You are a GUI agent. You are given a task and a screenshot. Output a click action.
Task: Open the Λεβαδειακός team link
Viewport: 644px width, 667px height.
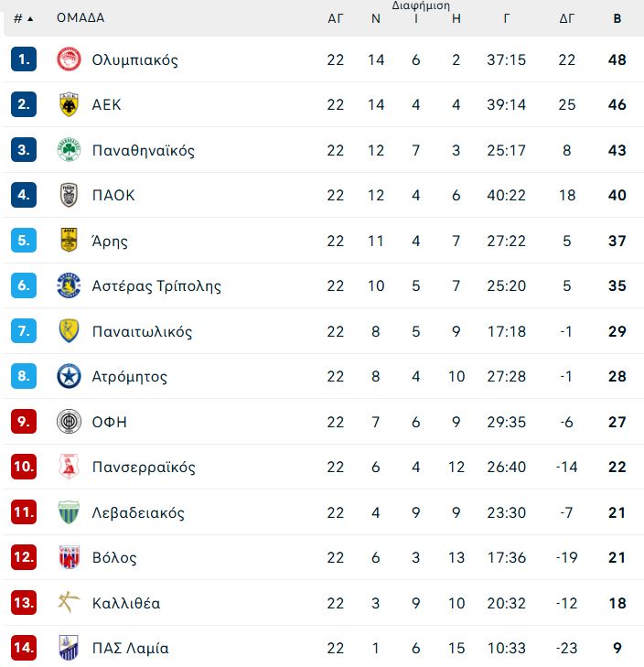coord(138,512)
